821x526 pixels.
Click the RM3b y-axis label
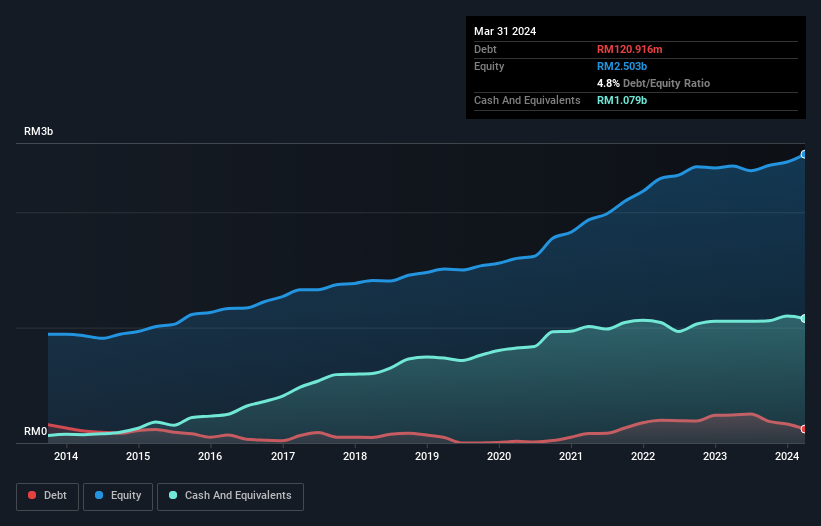click(39, 132)
